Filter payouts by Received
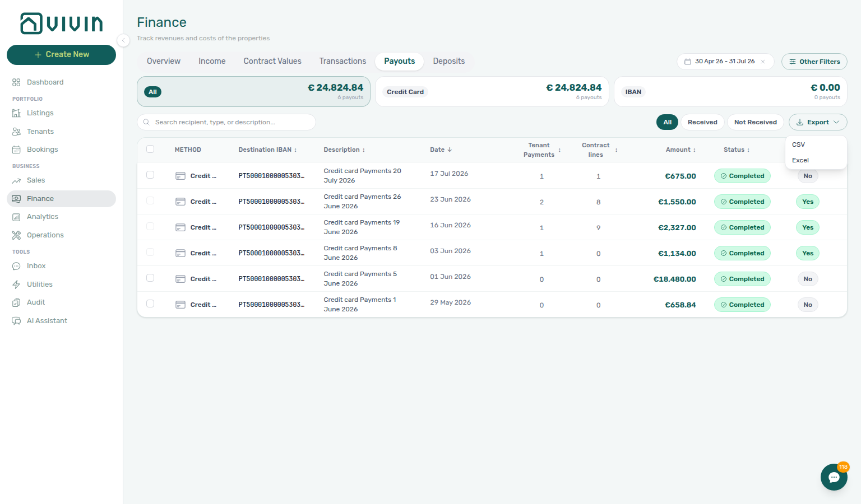861x504 pixels. click(x=702, y=122)
